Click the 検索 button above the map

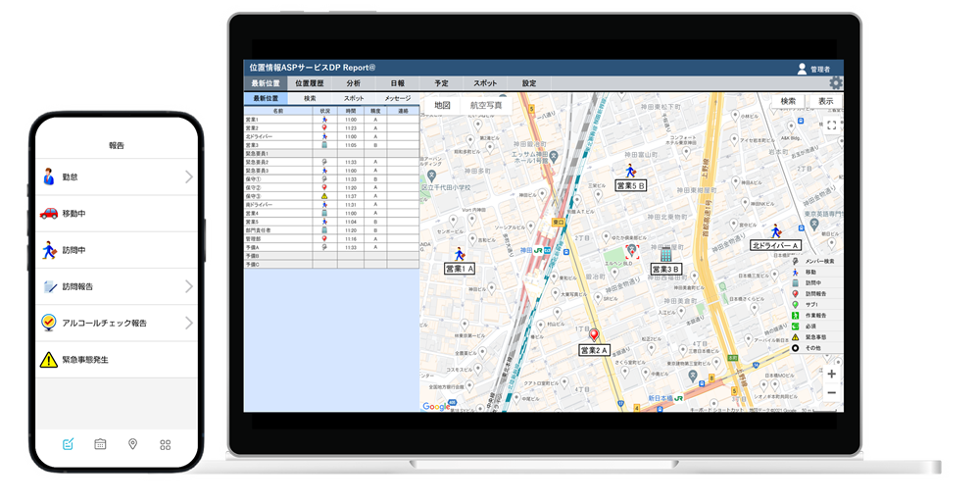click(x=789, y=101)
